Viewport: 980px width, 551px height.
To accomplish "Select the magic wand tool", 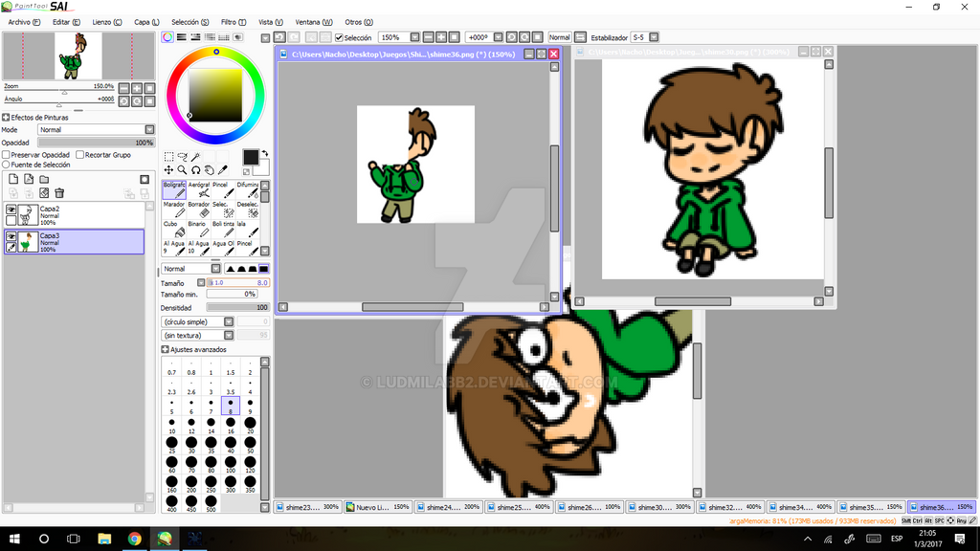I will [195, 156].
